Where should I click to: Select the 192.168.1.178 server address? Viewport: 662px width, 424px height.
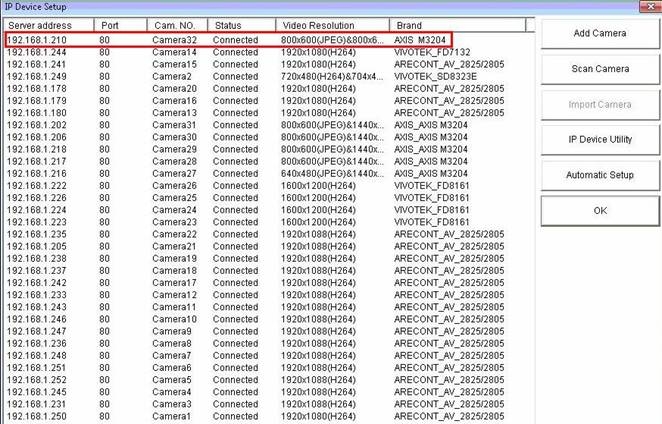(x=37, y=89)
